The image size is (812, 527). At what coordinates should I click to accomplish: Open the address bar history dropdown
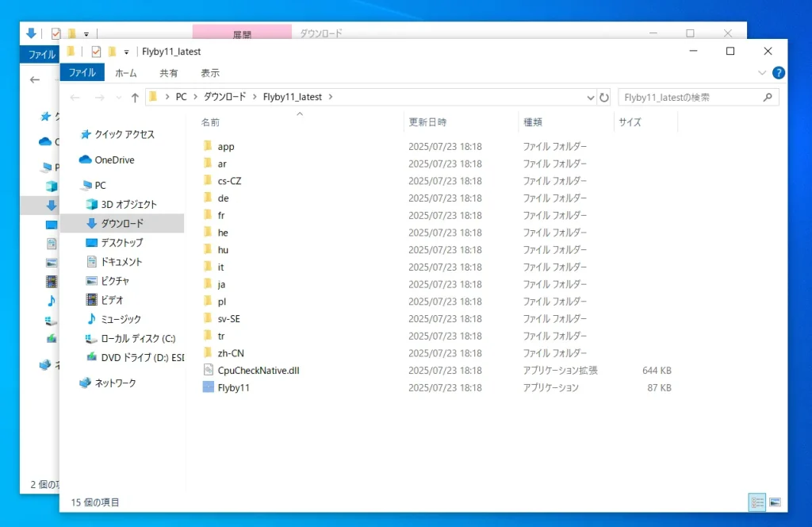[590, 98]
